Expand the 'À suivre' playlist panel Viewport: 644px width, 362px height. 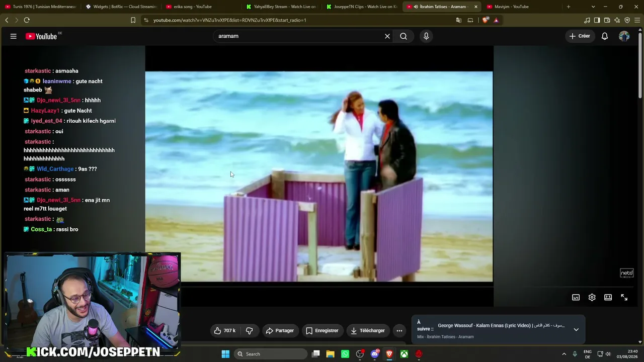(x=576, y=329)
